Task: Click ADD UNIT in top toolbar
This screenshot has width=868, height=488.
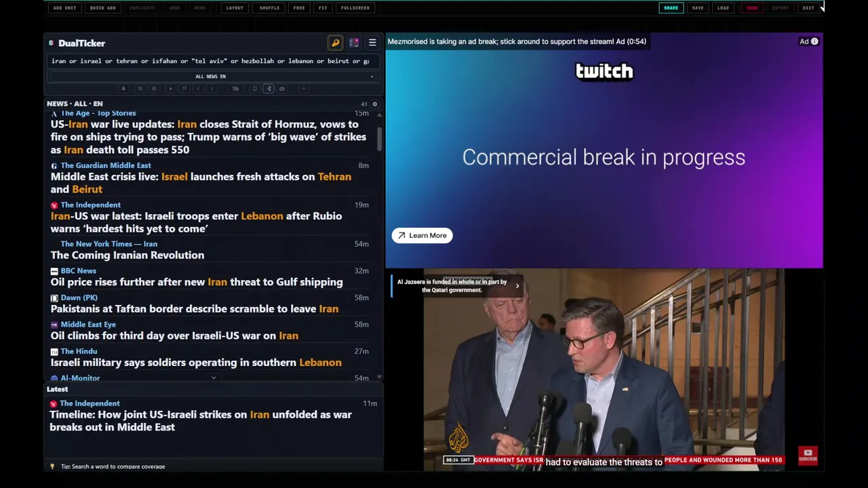Action: pos(64,8)
